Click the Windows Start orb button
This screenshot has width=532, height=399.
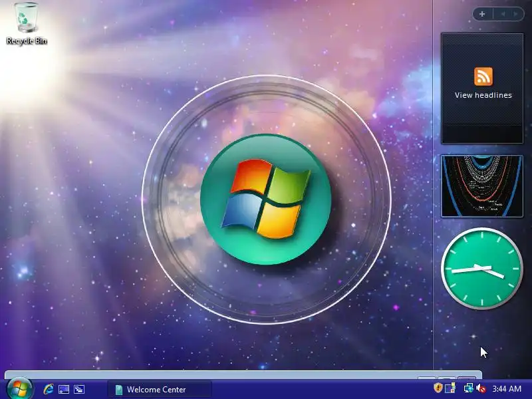19,388
